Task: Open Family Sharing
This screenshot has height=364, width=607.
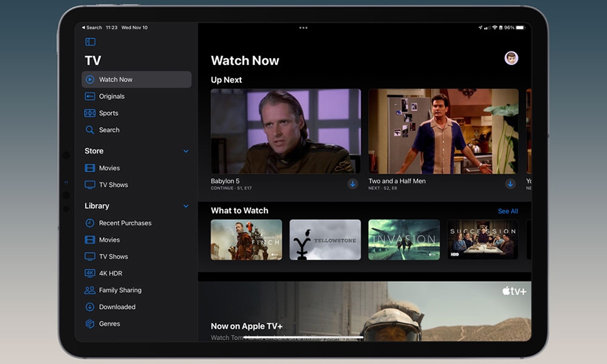Action: (137, 290)
